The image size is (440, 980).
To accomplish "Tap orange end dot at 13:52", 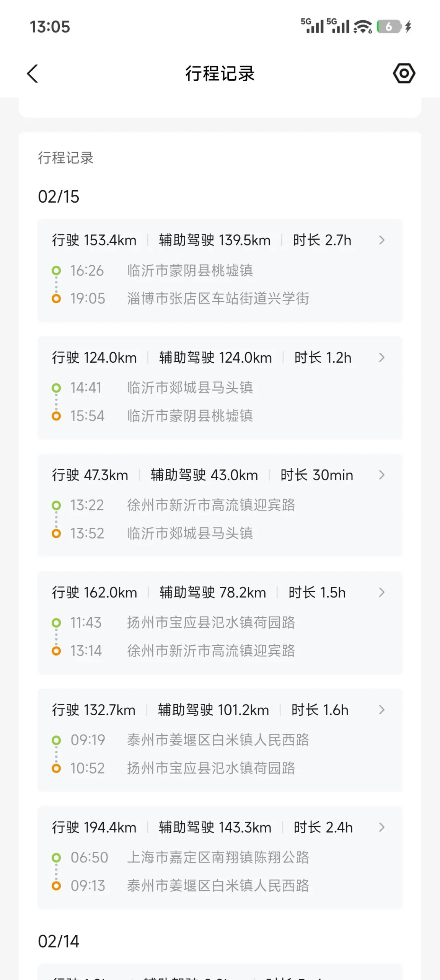I will [56, 533].
